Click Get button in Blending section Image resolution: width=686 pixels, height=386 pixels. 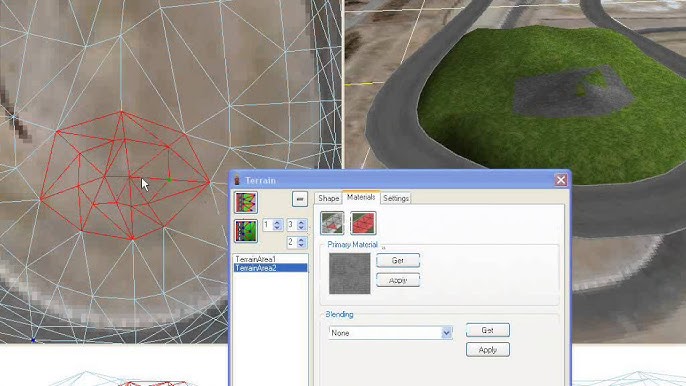[x=487, y=330]
